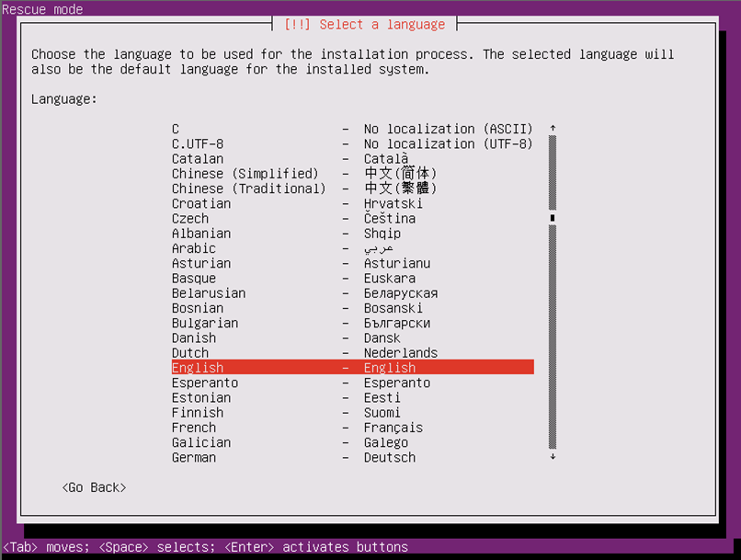Screen dimensions: 741x560
Task: Choose Czech in the language list
Action: (352, 219)
